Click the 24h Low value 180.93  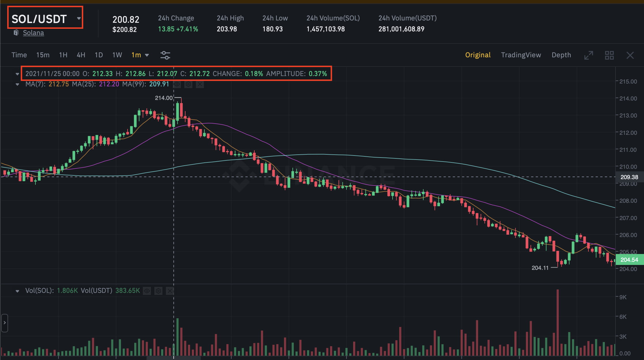272,29
